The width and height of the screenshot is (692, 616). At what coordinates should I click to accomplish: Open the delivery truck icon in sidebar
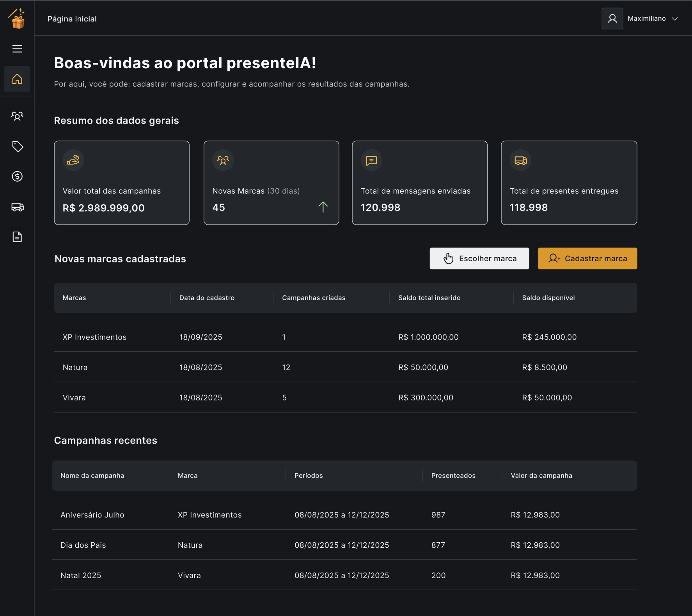pos(17,207)
